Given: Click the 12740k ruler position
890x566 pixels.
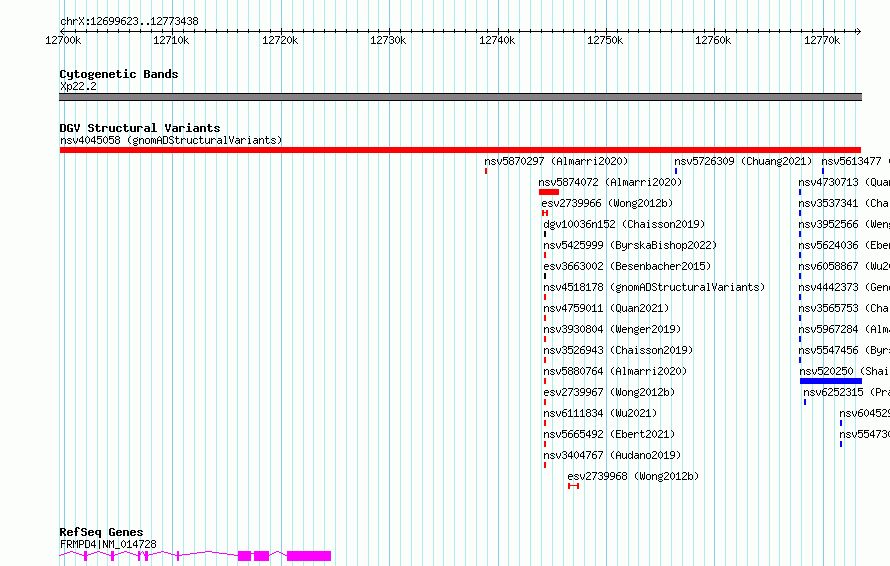Looking at the screenshot, I should tap(497, 40).
